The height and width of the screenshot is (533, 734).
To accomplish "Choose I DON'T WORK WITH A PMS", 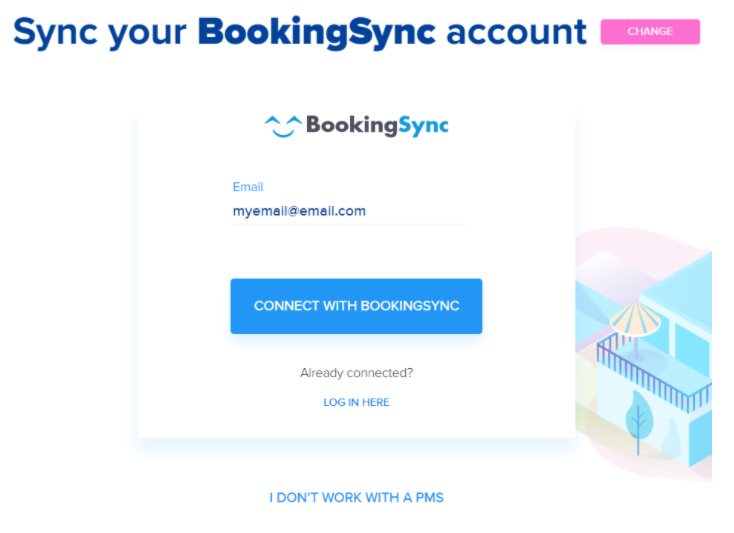I will point(356,497).
